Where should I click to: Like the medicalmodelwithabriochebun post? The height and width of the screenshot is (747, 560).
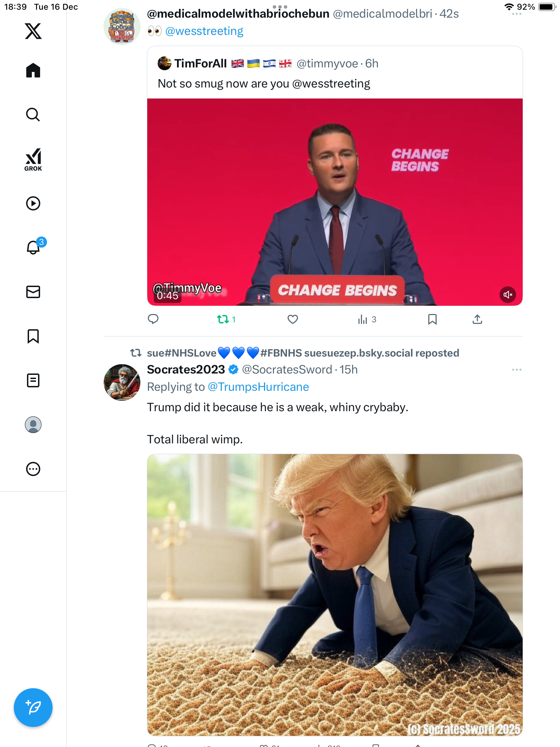coord(293,319)
